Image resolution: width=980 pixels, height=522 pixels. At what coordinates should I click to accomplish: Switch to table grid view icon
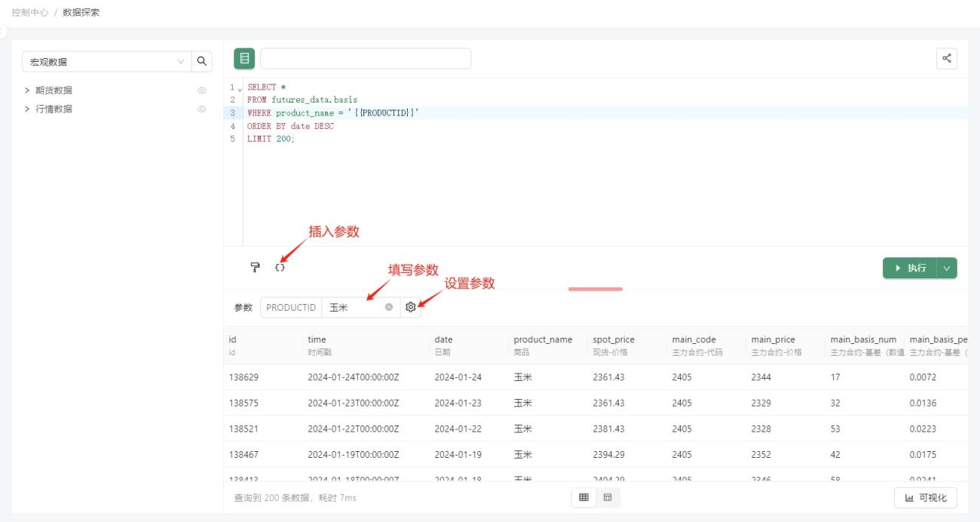(x=583, y=497)
